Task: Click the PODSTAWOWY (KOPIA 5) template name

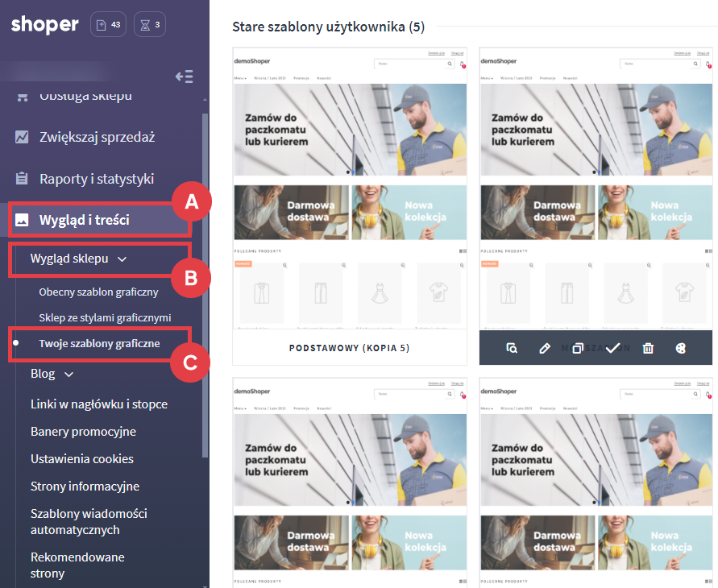Action: pos(350,348)
